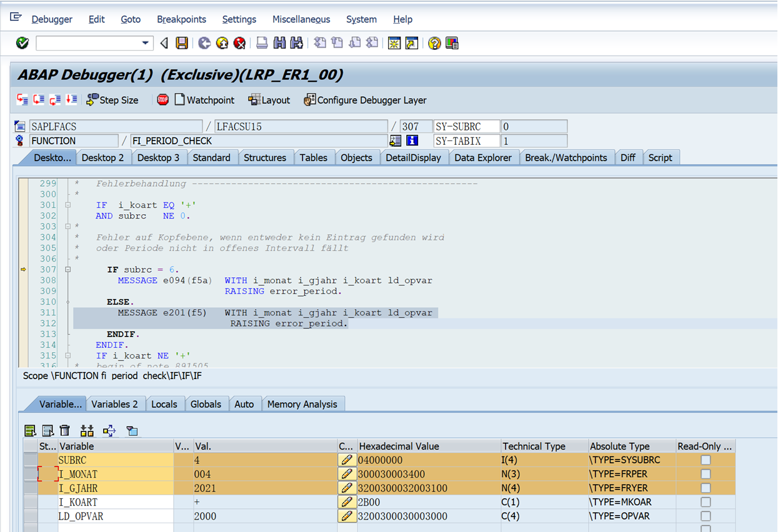Open the Breakpoints menu

(x=181, y=19)
